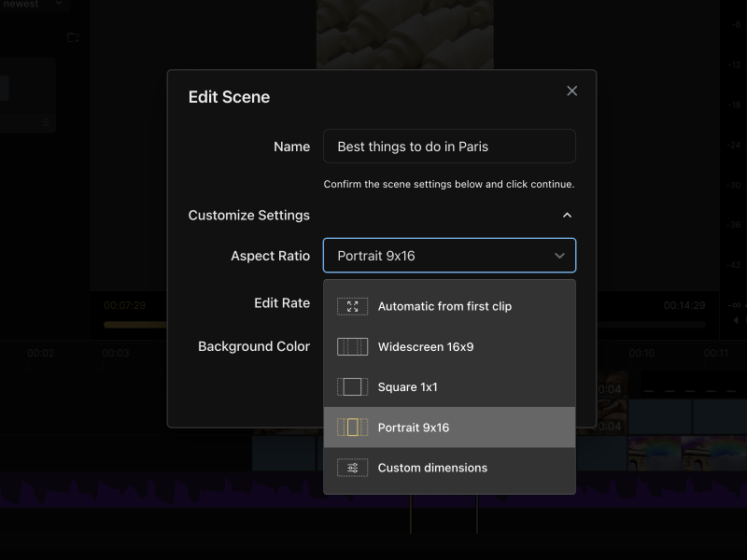Click the Portrait 9x16 frame icon
Image resolution: width=747 pixels, height=560 pixels.
click(x=352, y=427)
